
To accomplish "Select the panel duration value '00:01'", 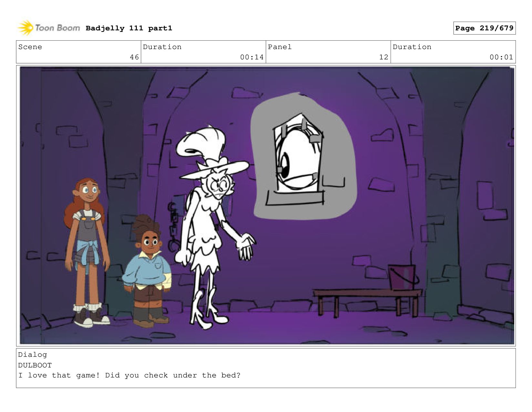I will (x=501, y=57).
